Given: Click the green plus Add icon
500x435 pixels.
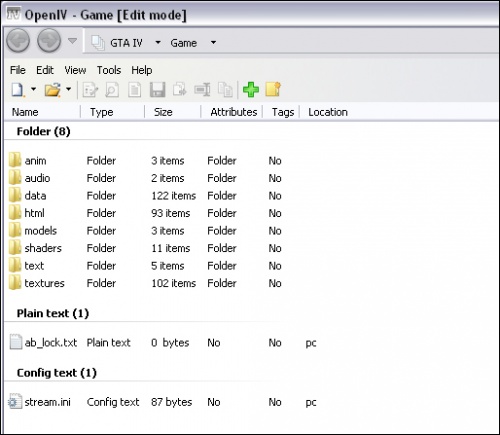Looking at the screenshot, I should [251, 90].
